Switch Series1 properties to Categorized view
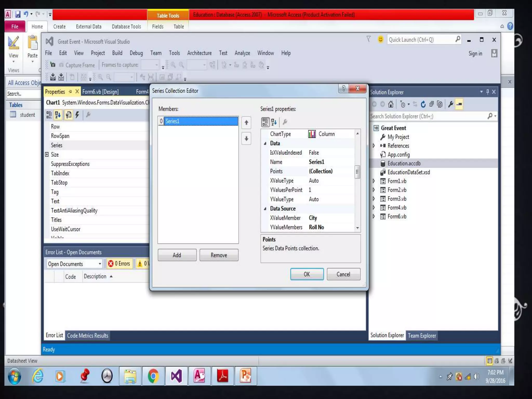532x399 pixels. [265, 122]
